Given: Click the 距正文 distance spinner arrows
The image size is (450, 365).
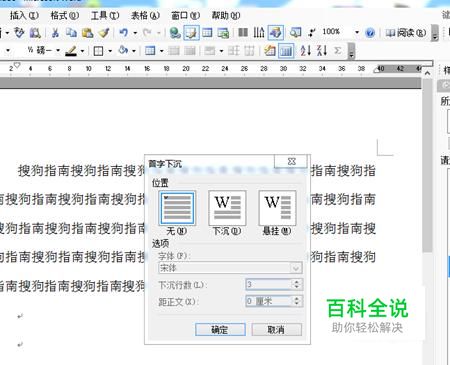Looking at the screenshot, I should [297, 301].
